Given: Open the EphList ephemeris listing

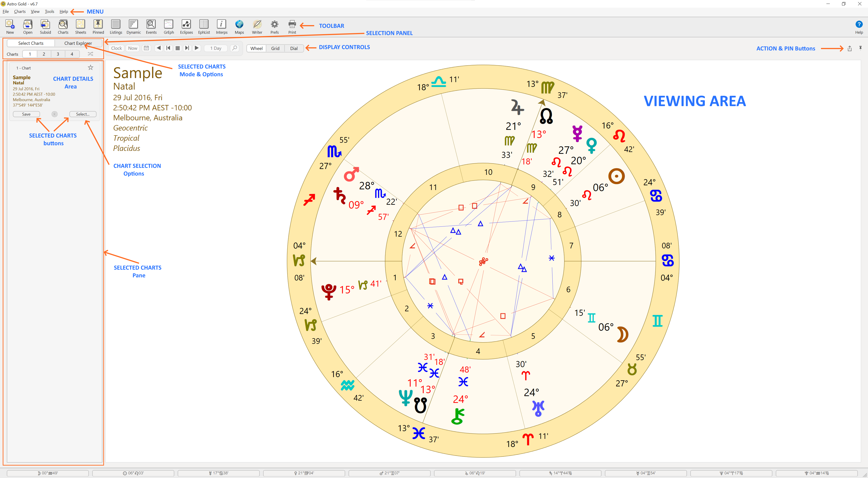Looking at the screenshot, I should [204, 27].
